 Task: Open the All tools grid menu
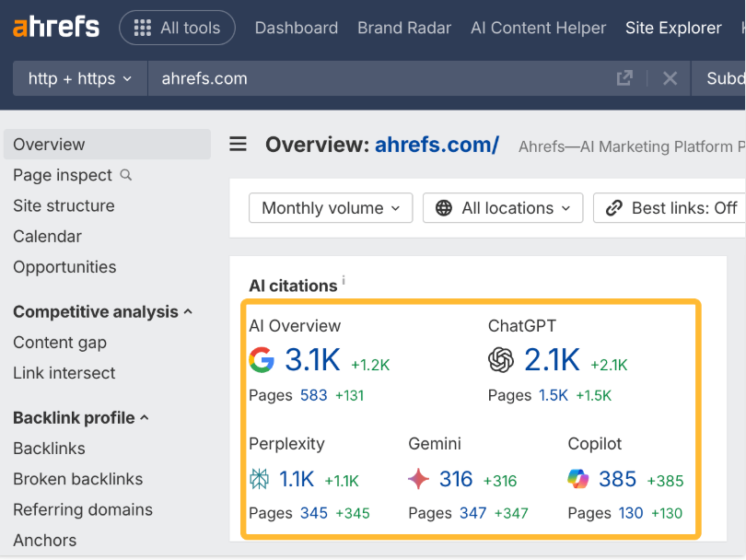tap(177, 28)
